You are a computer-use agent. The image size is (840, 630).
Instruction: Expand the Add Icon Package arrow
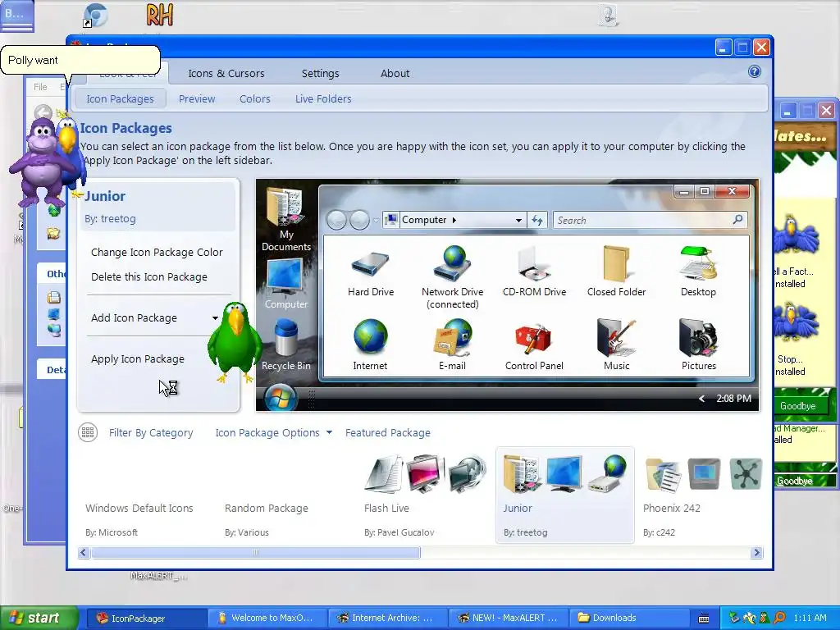(215, 318)
